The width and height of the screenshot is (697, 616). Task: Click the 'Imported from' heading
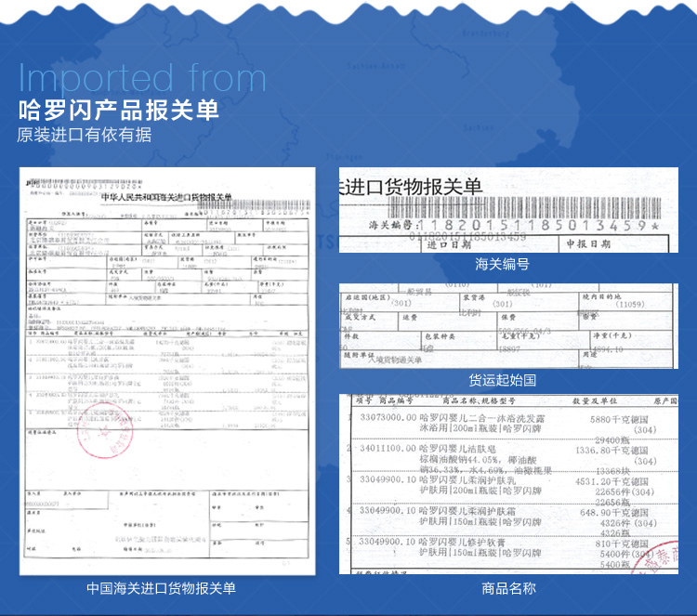click(142, 79)
